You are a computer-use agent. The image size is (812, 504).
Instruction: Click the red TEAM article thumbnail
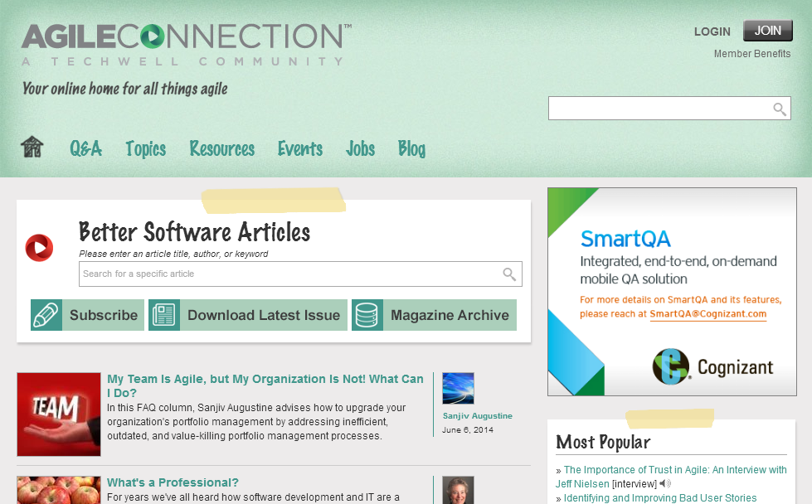59,414
